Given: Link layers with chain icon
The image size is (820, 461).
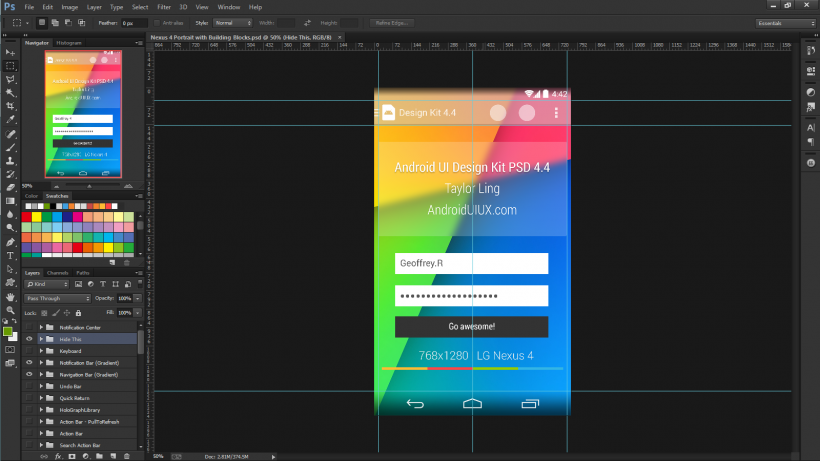Looking at the screenshot, I should 44,456.
